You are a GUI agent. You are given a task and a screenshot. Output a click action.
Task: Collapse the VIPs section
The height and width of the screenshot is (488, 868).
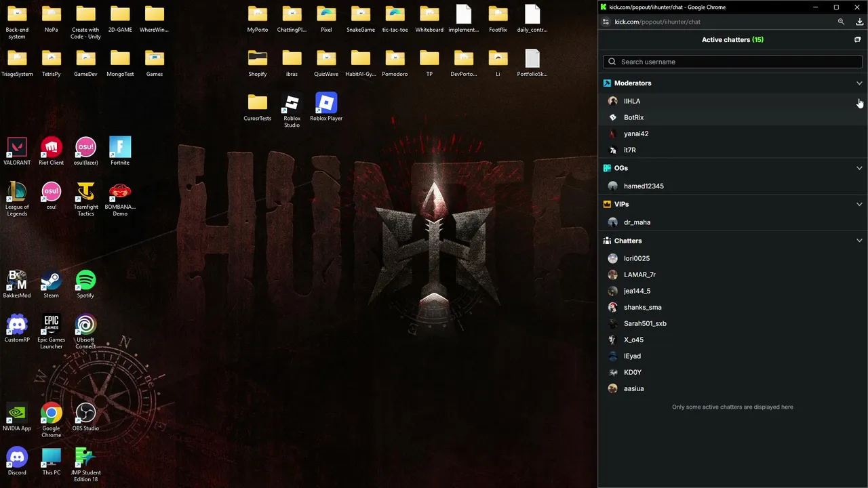pos(859,204)
